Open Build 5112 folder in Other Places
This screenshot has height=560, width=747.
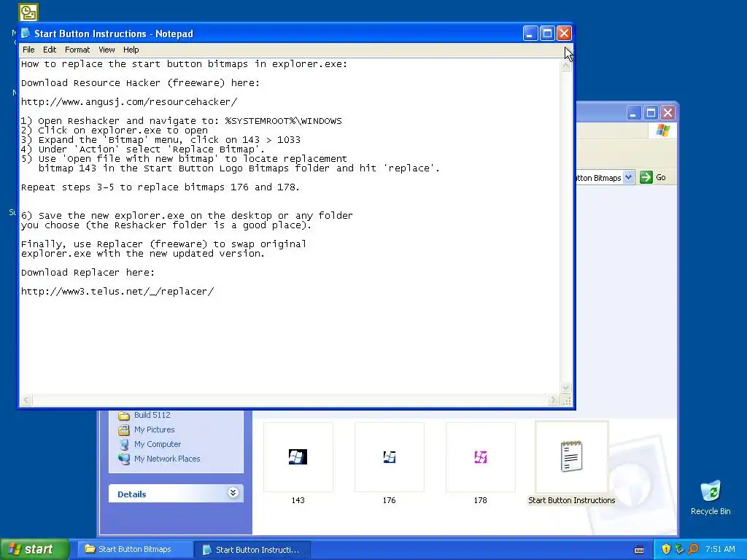click(152, 415)
